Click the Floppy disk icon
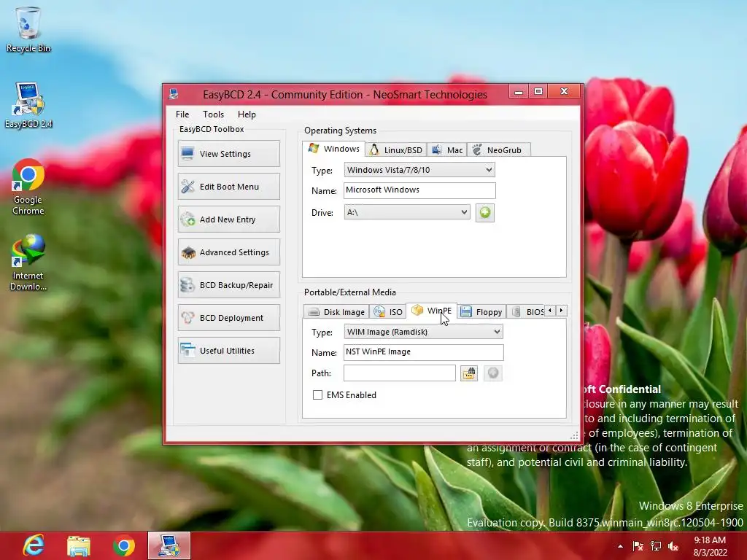This screenshot has height=560, width=747. [x=466, y=311]
